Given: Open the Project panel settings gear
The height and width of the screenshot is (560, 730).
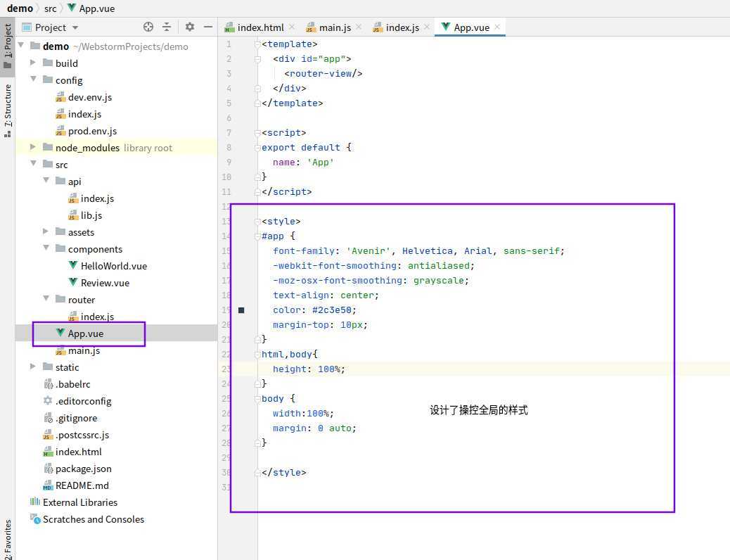Looking at the screenshot, I should (189, 27).
